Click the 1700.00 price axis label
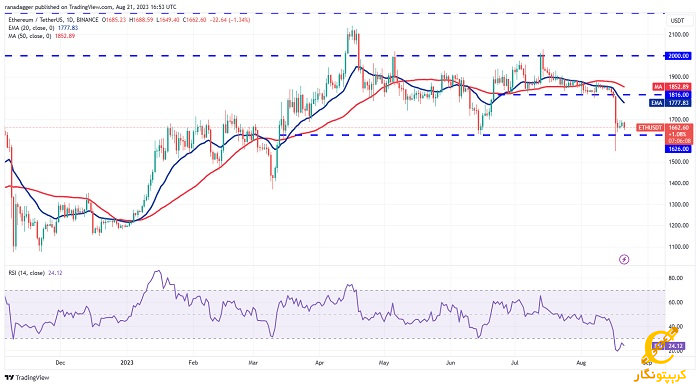 click(679, 120)
